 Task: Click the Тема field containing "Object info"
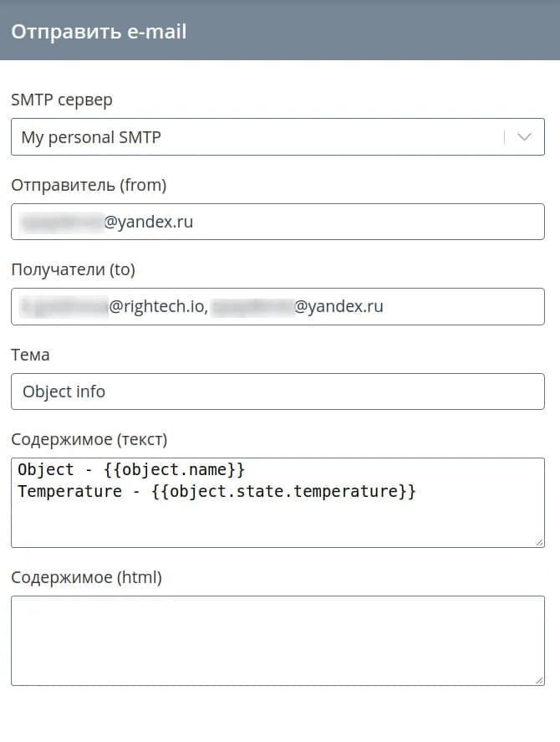[x=277, y=391]
